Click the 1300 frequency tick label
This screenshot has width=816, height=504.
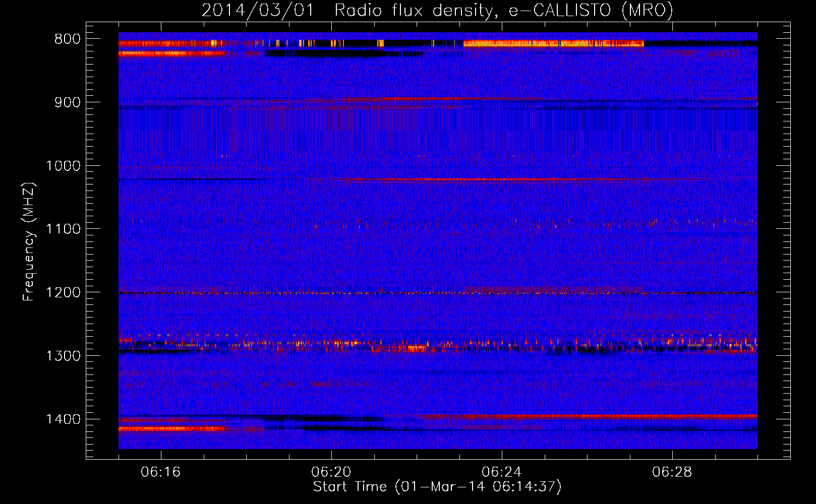click(63, 356)
